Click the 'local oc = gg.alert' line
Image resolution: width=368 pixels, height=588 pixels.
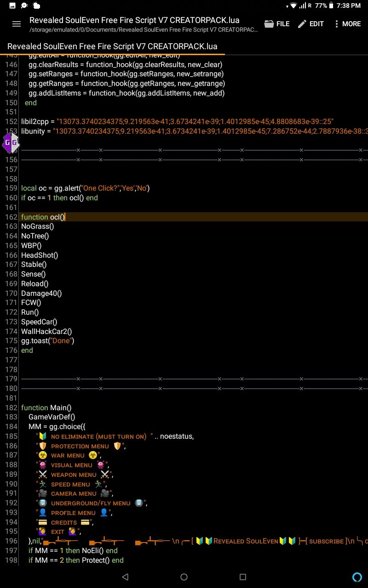86,188
